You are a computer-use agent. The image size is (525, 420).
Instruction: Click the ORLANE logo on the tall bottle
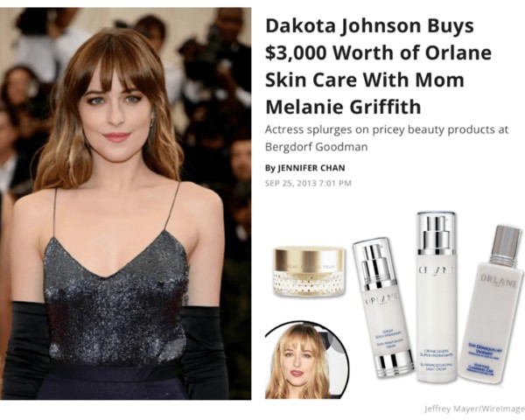tap(437, 270)
